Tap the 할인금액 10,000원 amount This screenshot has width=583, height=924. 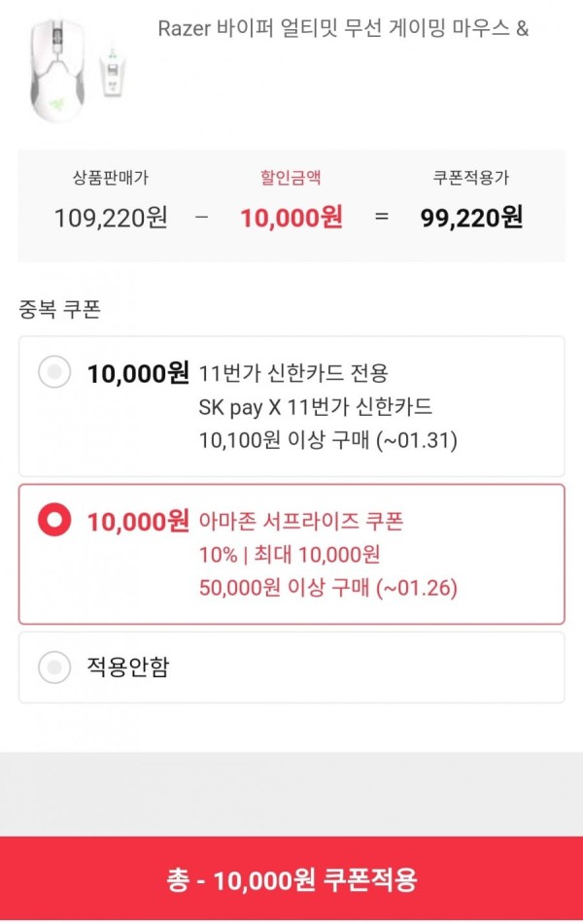[291, 218]
